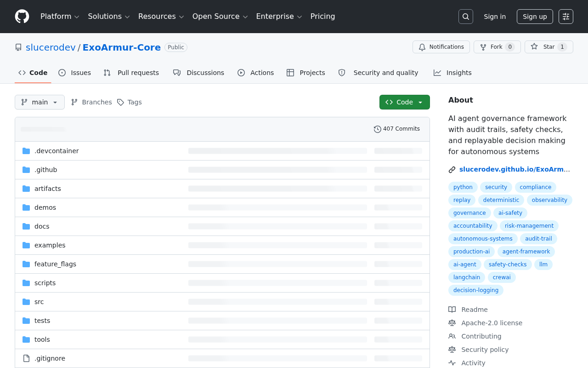
Task: Open the slucerodev owner link
Action: coord(51,47)
